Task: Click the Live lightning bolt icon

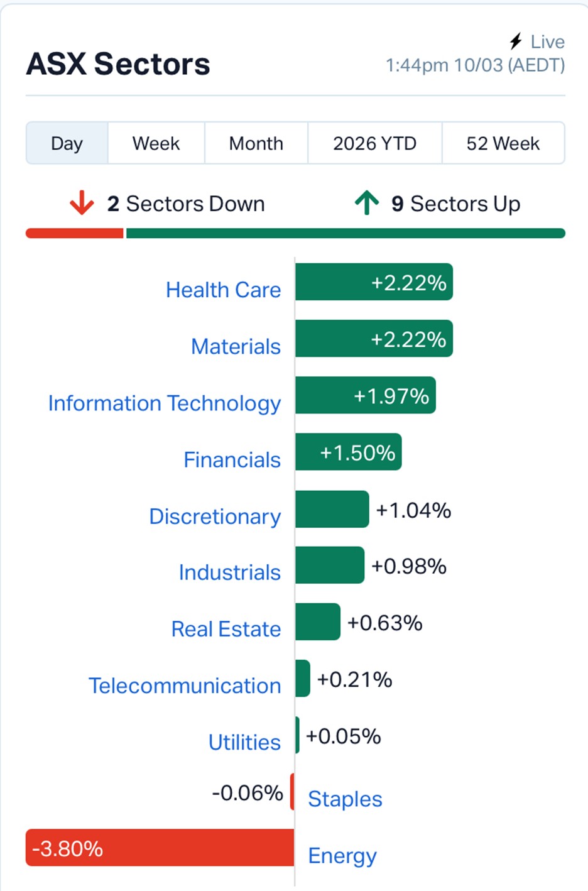Action: tap(516, 41)
